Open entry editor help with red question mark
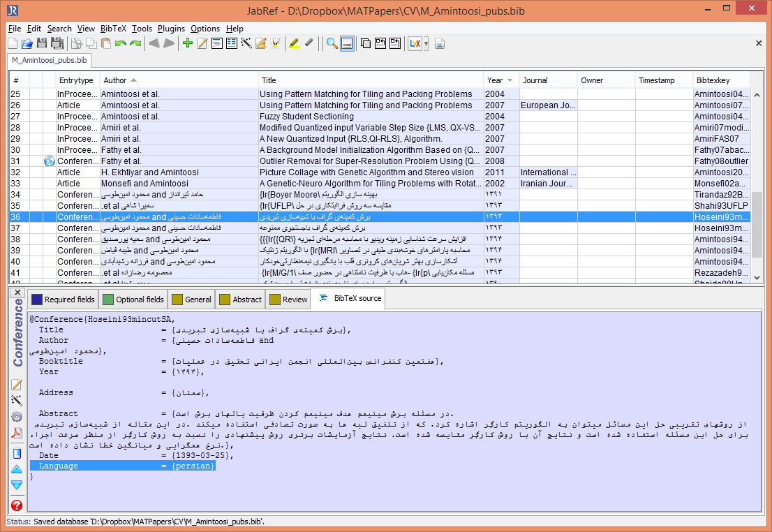Viewport: 772px width, 532px height. click(17, 505)
